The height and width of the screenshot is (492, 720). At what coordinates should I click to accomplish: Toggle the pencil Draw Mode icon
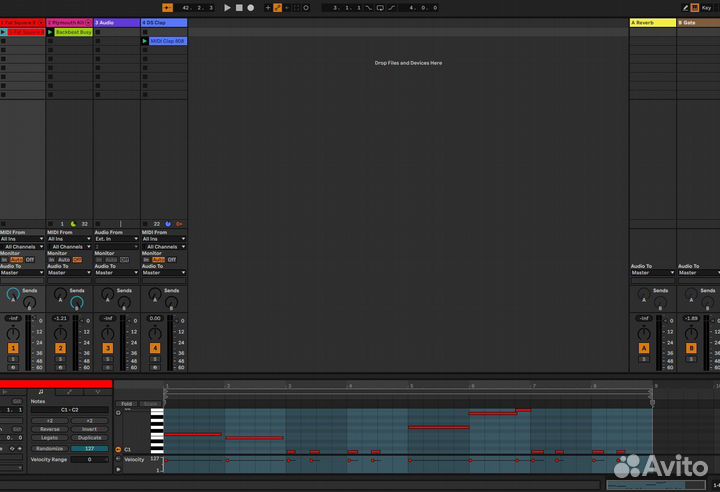click(685, 7)
